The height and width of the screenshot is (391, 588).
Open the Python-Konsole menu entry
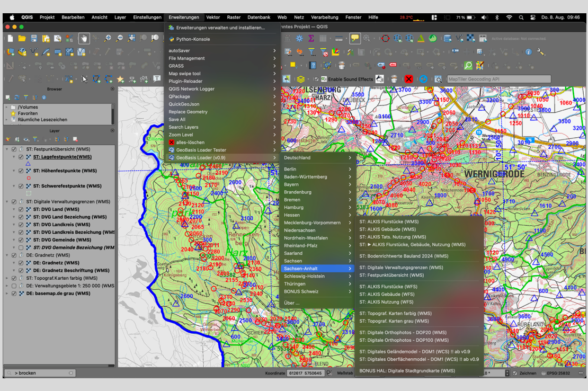(193, 39)
